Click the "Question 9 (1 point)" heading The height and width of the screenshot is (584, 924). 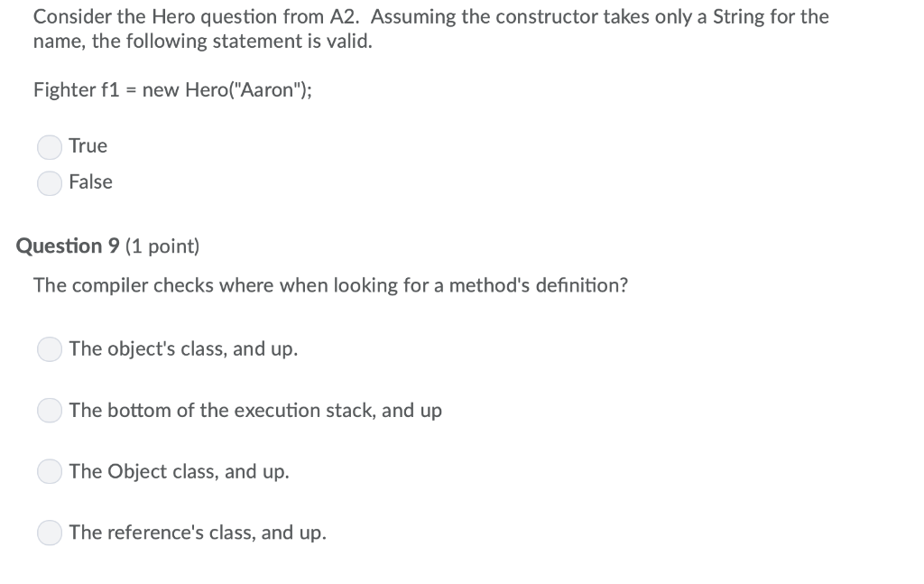(x=106, y=246)
